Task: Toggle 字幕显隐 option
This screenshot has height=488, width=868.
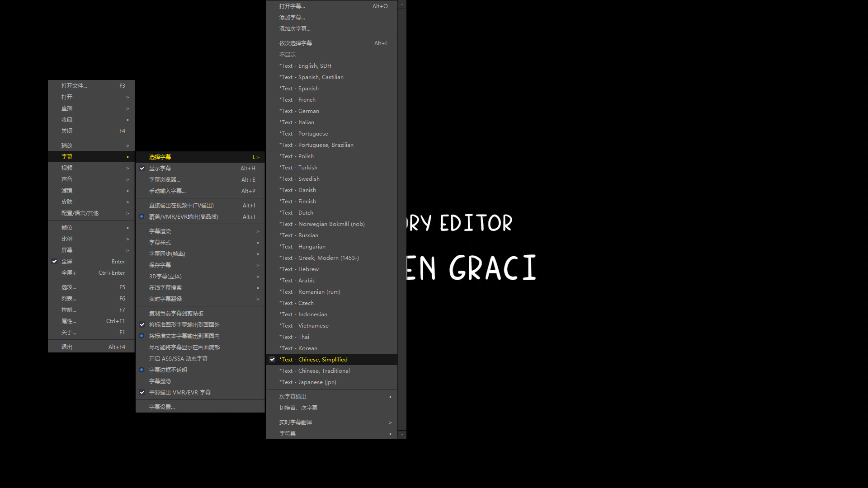Action: coord(200,381)
